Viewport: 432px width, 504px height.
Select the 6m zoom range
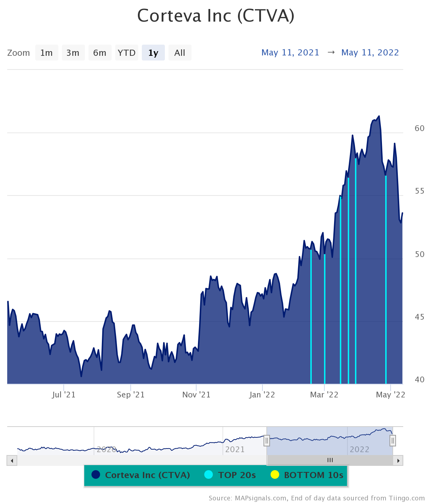click(100, 53)
